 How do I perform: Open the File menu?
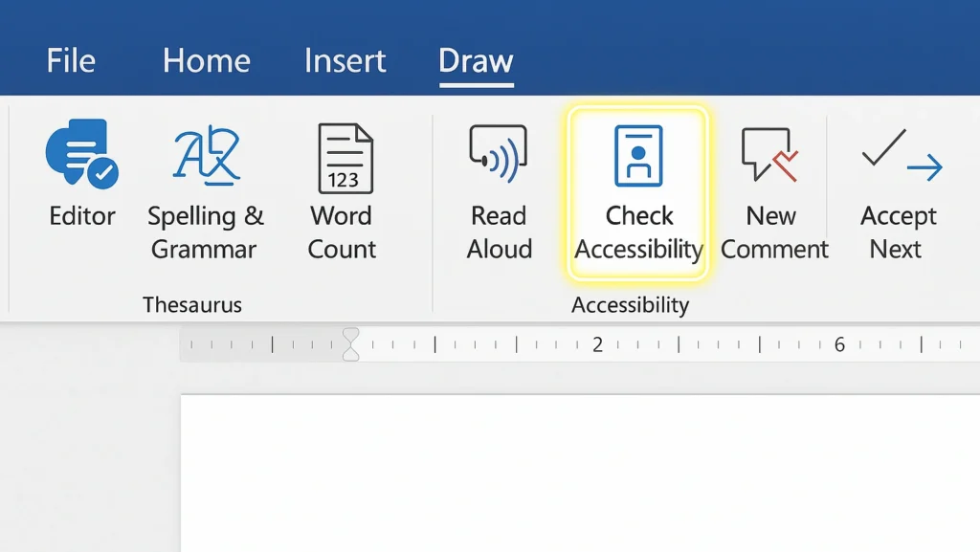coord(70,60)
